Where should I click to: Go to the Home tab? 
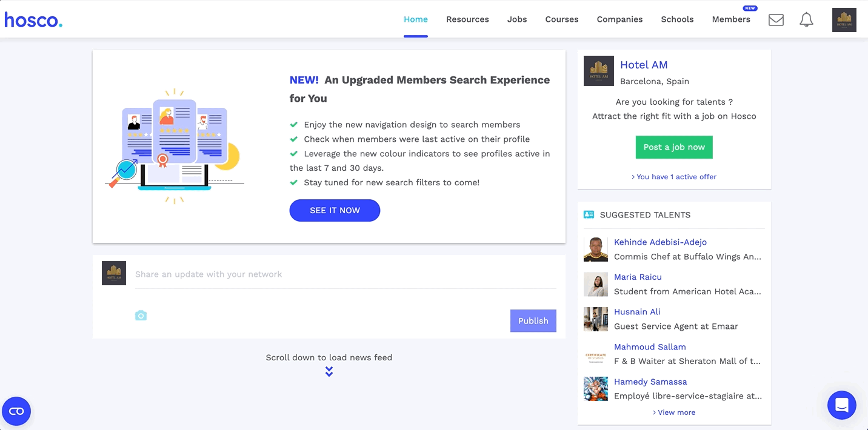pyautogui.click(x=416, y=19)
